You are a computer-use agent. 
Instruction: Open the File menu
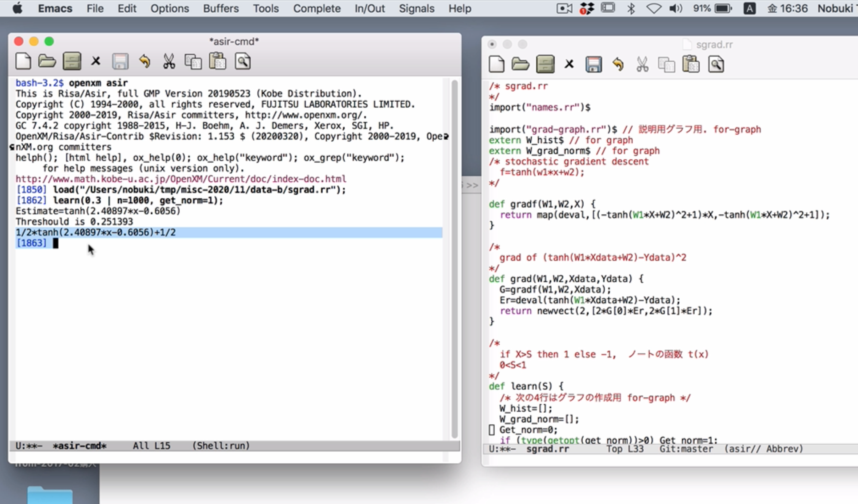tap(95, 8)
